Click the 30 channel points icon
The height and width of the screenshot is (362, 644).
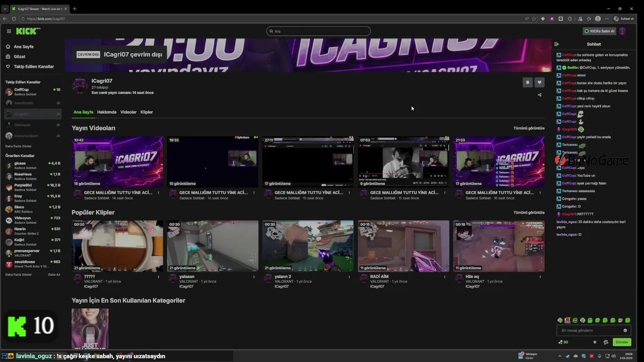click(563, 342)
